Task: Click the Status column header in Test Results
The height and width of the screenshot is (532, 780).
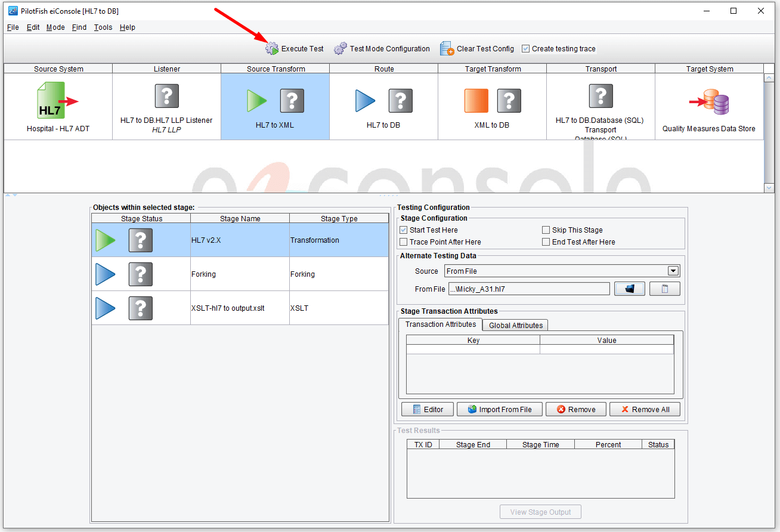Action: pos(658,444)
